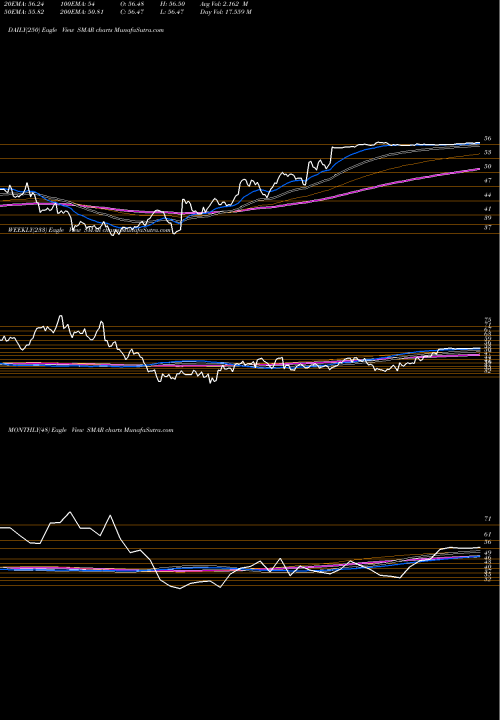
Task: Click the 50 axis label on daily chart
Action: [488, 167]
